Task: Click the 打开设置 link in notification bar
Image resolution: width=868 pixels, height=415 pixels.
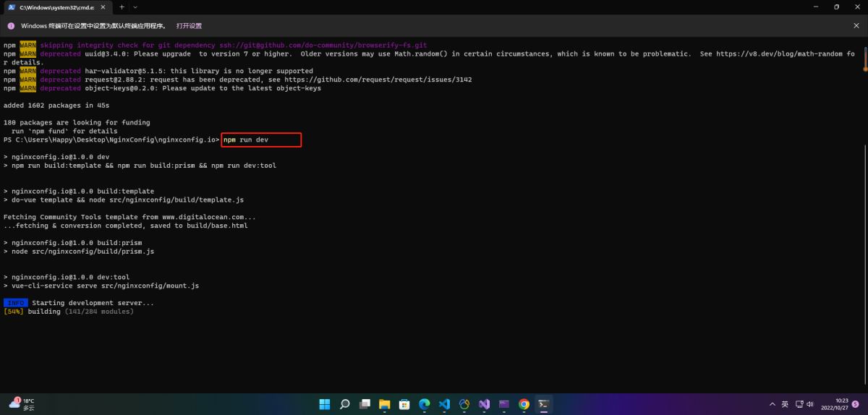Action: tap(189, 25)
